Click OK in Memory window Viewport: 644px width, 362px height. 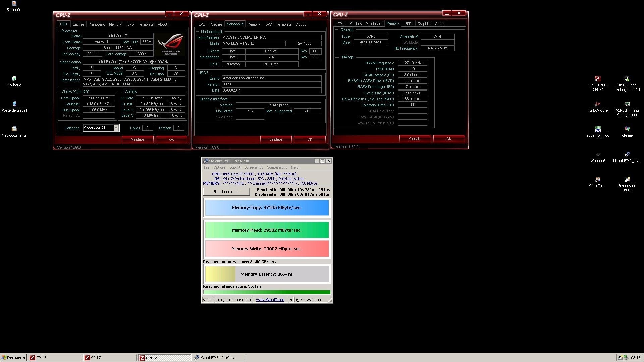449,139
